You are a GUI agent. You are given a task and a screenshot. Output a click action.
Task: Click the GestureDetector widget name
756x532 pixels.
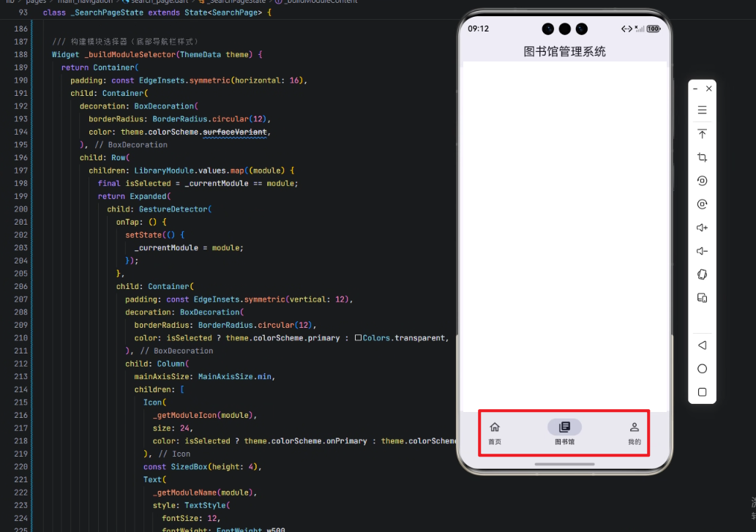pos(173,209)
